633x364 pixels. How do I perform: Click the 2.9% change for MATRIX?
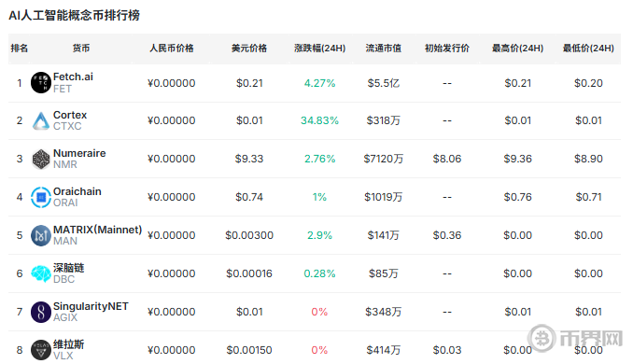coord(319,235)
